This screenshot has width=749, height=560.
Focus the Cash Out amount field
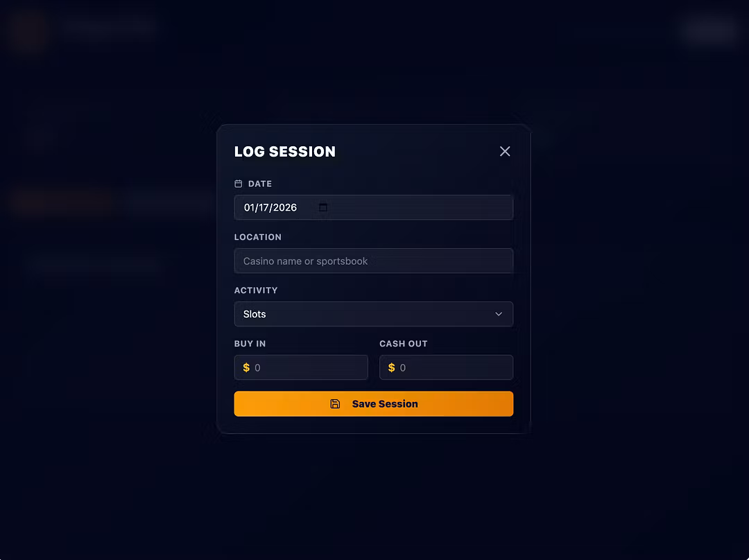[446, 367]
